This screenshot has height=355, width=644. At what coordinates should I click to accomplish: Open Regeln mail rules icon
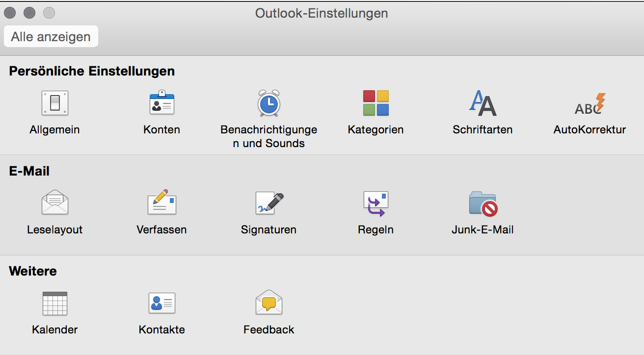click(x=376, y=203)
